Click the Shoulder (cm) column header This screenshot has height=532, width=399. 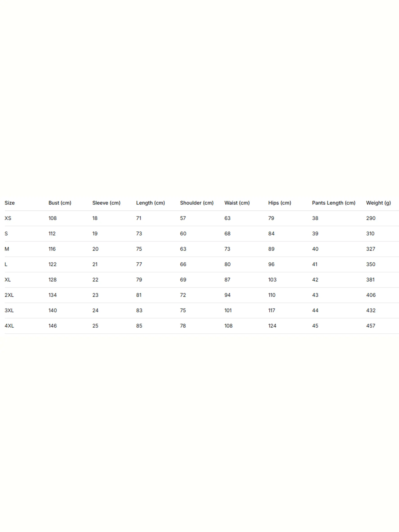196,203
